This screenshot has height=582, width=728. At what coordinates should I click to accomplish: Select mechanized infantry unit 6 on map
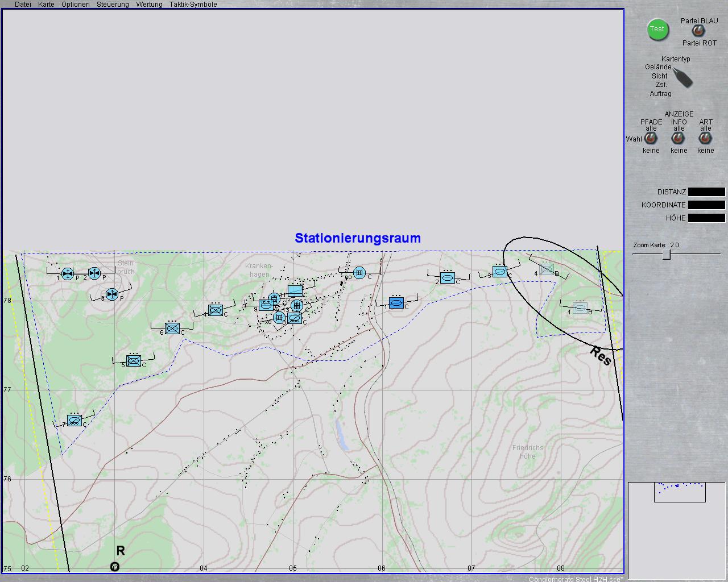point(172,329)
